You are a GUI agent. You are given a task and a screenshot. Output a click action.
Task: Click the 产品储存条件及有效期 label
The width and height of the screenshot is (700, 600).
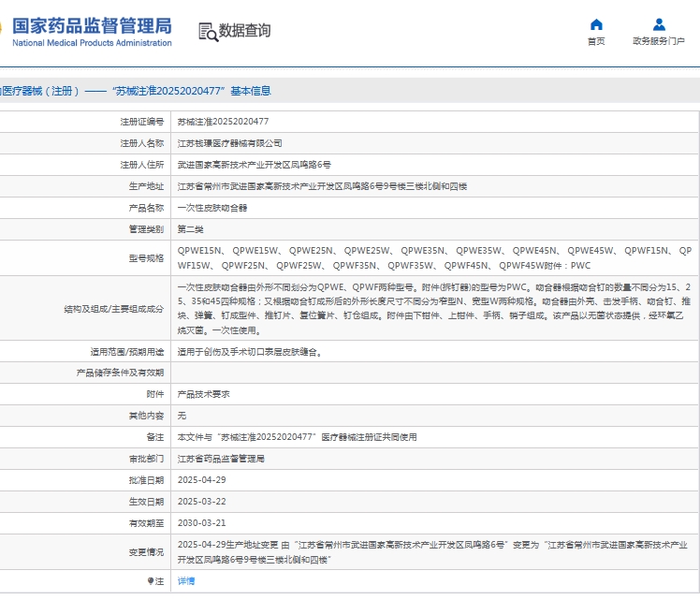[x=120, y=373]
